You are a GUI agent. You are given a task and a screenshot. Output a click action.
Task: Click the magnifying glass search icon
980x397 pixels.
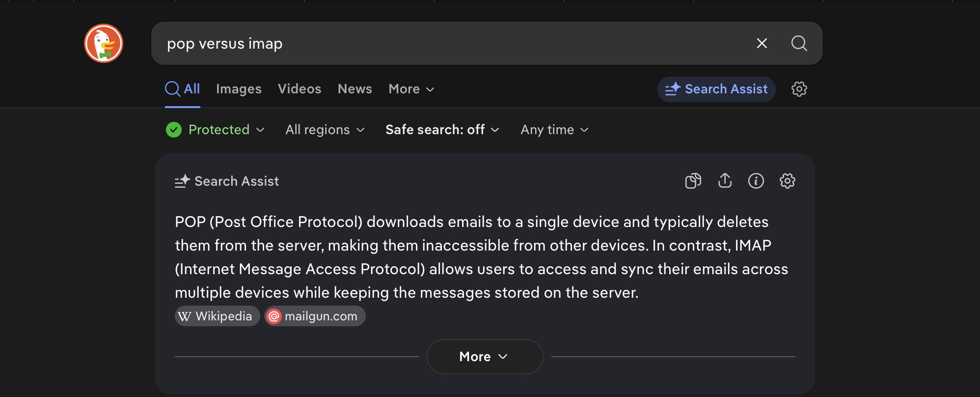click(799, 43)
